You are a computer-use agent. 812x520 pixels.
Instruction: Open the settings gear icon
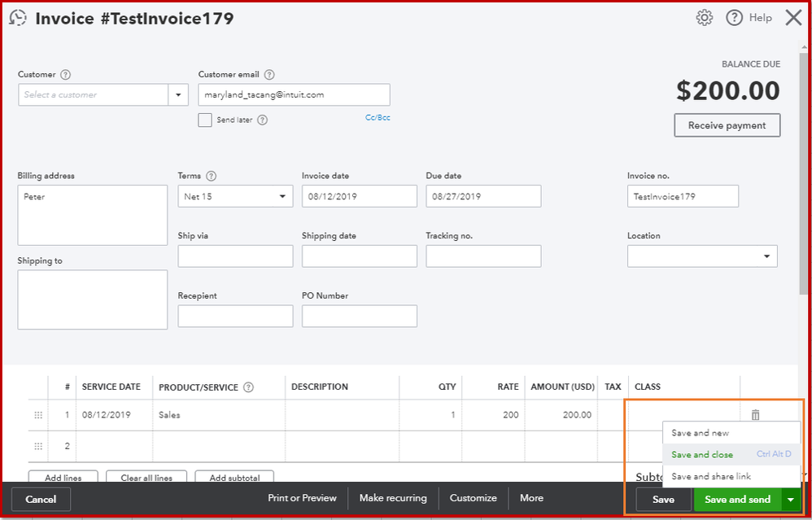pyautogui.click(x=705, y=18)
